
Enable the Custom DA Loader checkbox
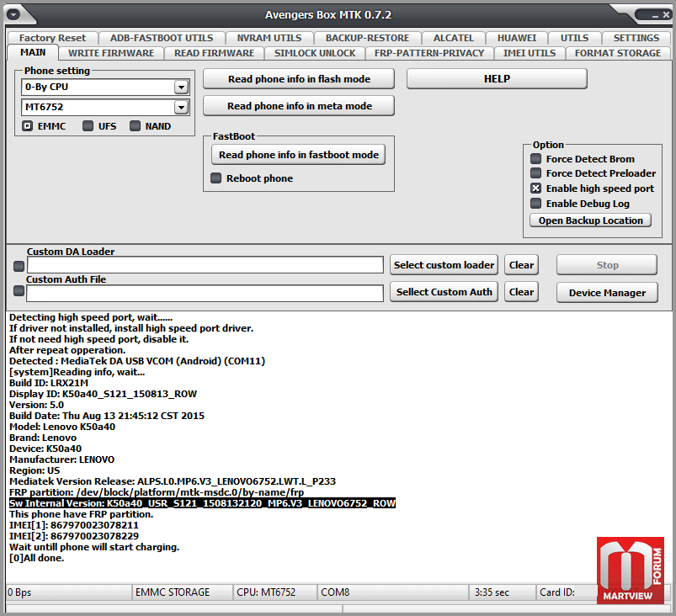(19, 266)
